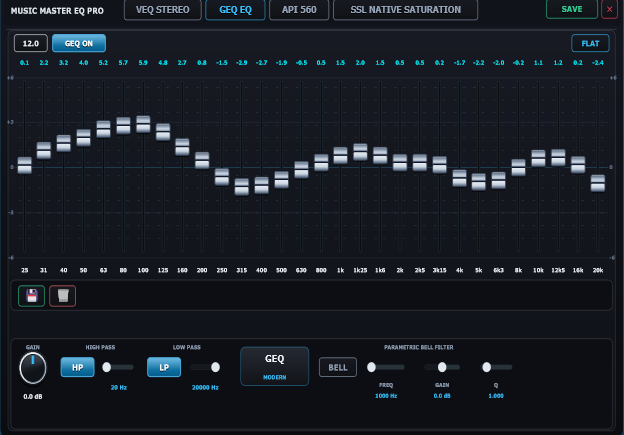Image resolution: width=624 pixels, height=435 pixels.
Task: Click the 31 Hz band fader
Action: [44, 150]
